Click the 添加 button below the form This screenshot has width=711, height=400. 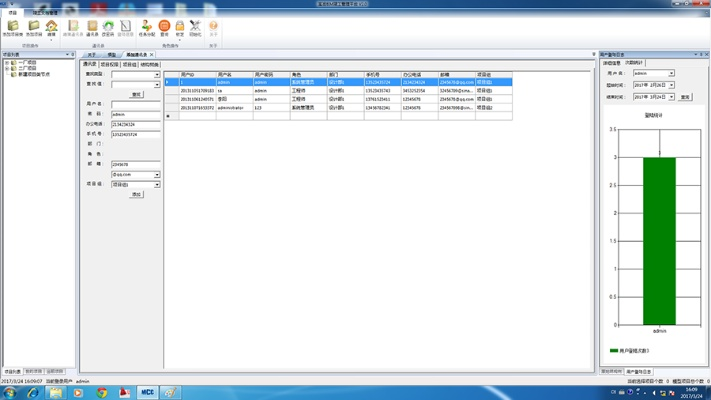(x=136, y=195)
